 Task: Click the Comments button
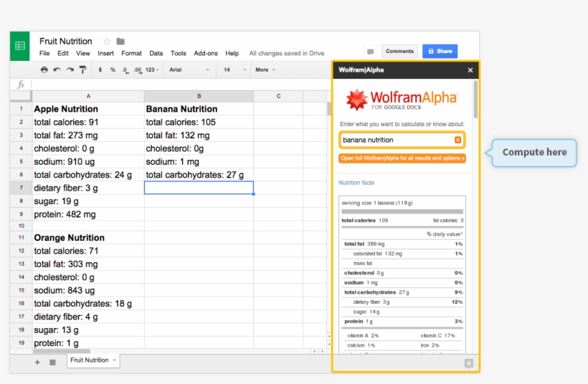pyautogui.click(x=399, y=52)
